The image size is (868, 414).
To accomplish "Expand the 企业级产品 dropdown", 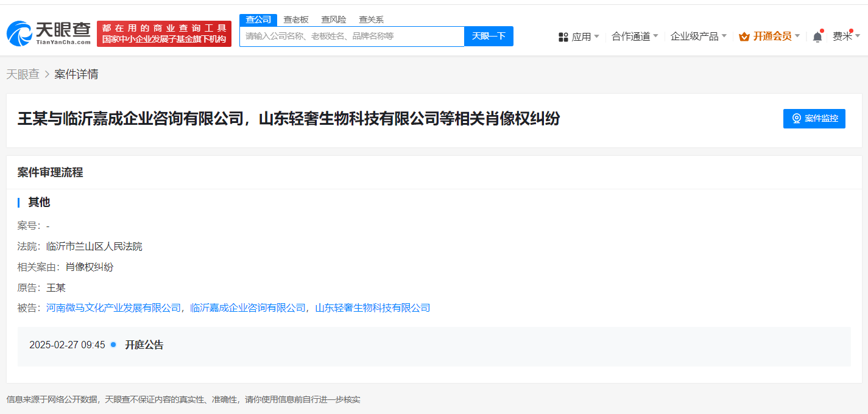I will tap(699, 37).
